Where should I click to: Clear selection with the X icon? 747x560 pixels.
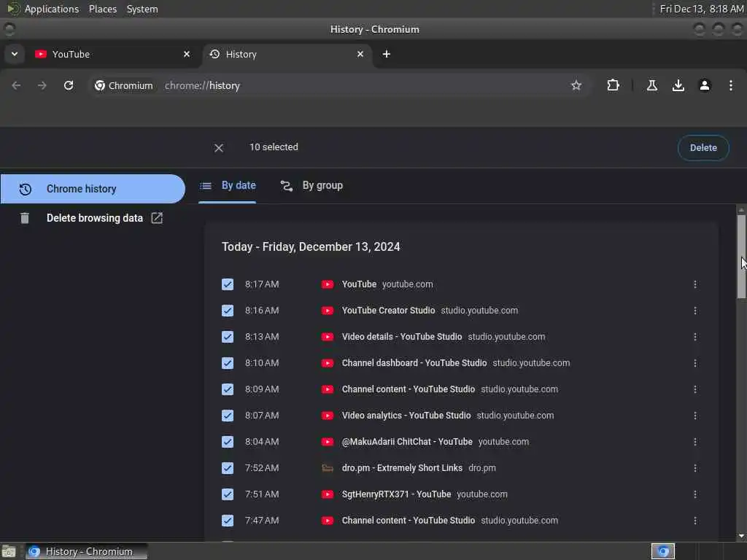click(219, 148)
